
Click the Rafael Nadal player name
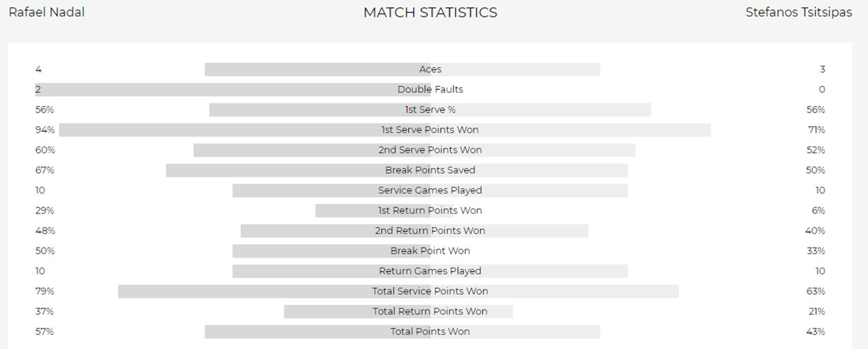tap(46, 12)
